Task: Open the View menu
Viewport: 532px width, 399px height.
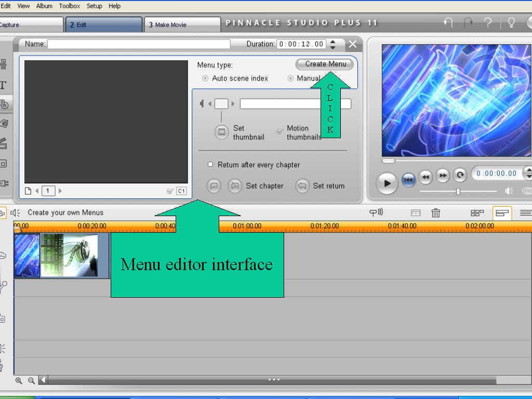Action: pyautogui.click(x=23, y=6)
